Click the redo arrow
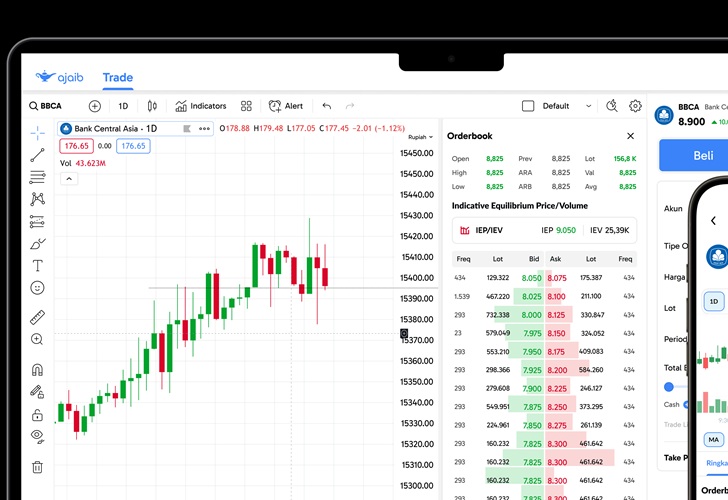 point(350,106)
